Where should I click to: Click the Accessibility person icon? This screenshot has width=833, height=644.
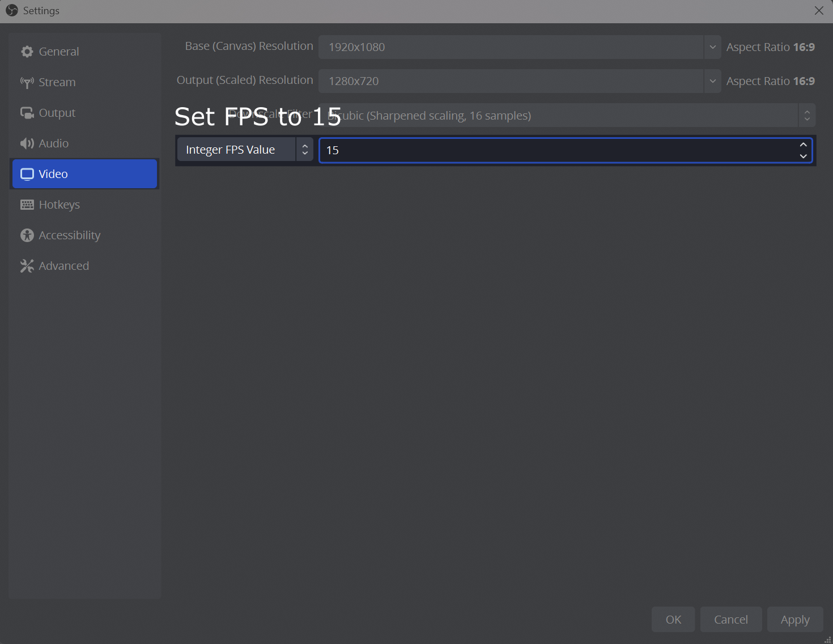pos(27,235)
